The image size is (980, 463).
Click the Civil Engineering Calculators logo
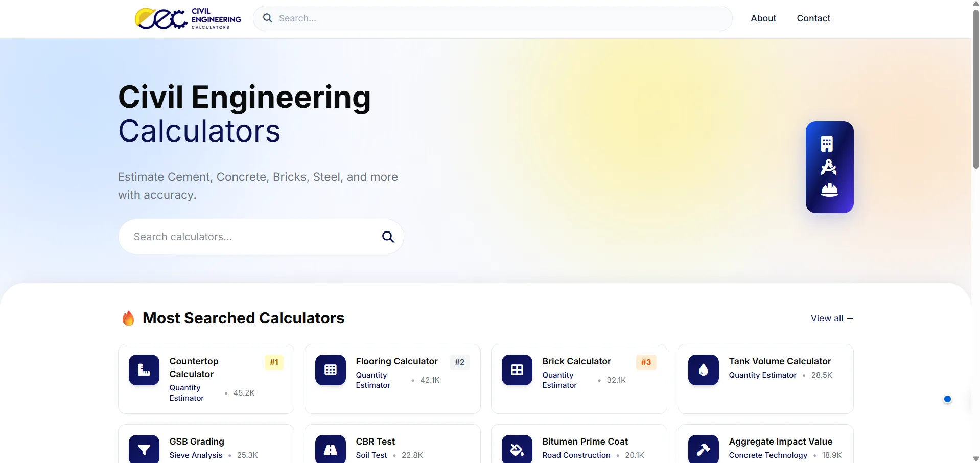(188, 19)
